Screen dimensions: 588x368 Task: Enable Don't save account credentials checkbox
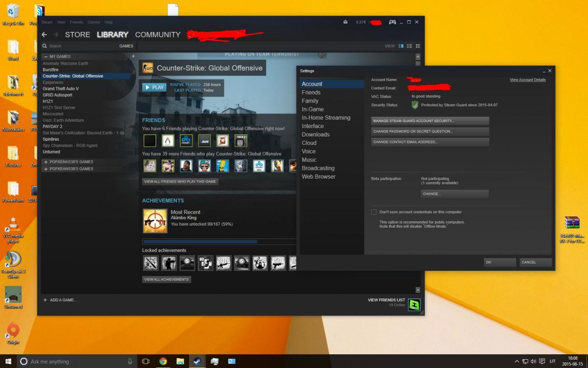tap(374, 212)
